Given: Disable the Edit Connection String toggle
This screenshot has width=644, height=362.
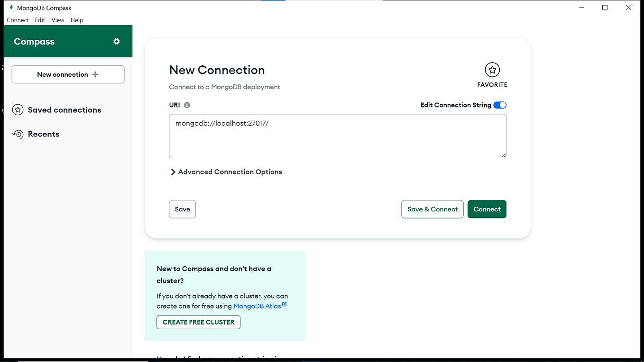Looking at the screenshot, I should 500,105.
